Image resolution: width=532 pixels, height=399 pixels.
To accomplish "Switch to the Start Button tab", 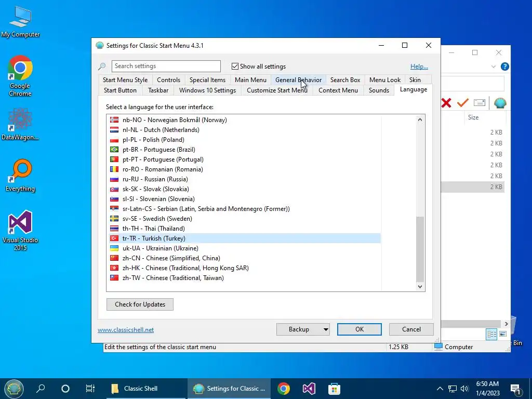I will (x=120, y=90).
